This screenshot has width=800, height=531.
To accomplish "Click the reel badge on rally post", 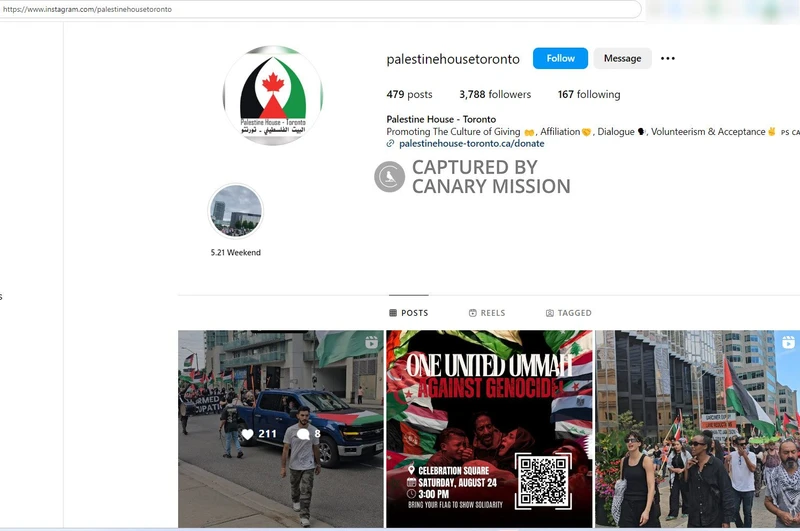I will tap(788, 342).
